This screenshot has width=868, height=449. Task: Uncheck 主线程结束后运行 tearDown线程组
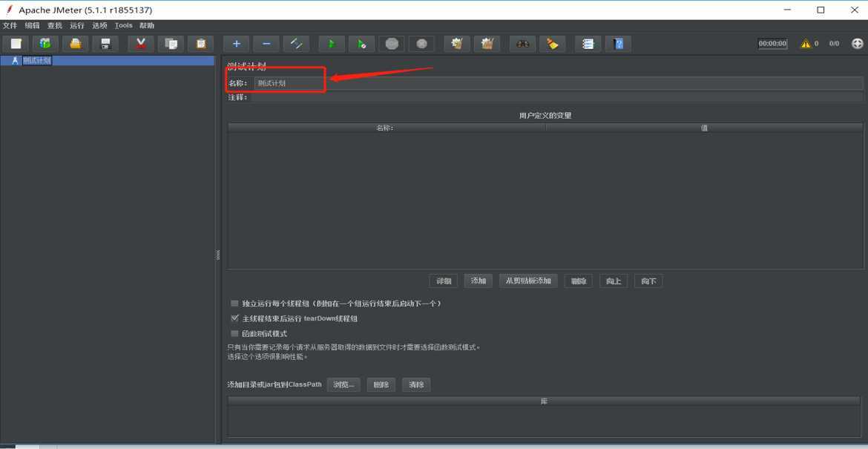tap(234, 319)
